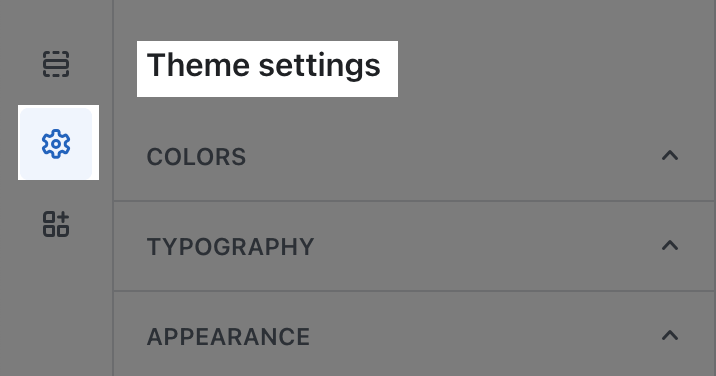Open the App embeds icon in sidebar

click(x=56, y=224)
